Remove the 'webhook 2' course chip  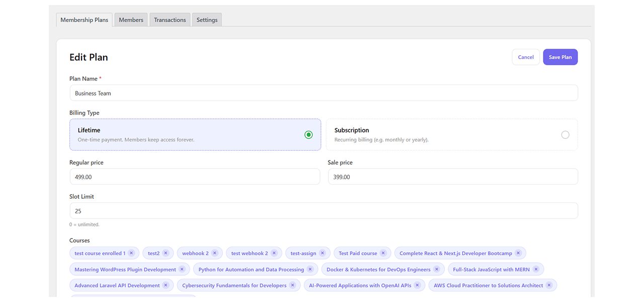[x=214, y=253]
